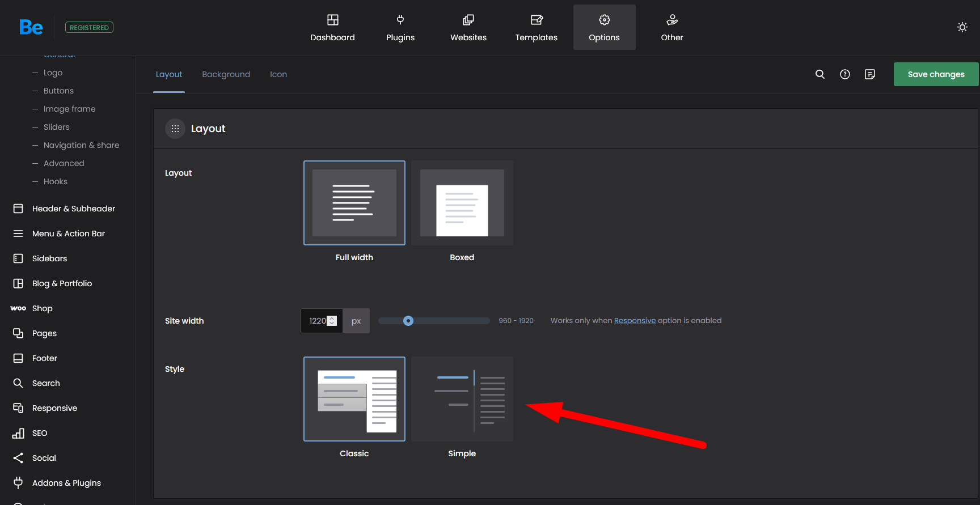The width and height of the screenshot is (980, 505).
Task: Open the notes icon beside Save changes
Action: click(869, 74)
